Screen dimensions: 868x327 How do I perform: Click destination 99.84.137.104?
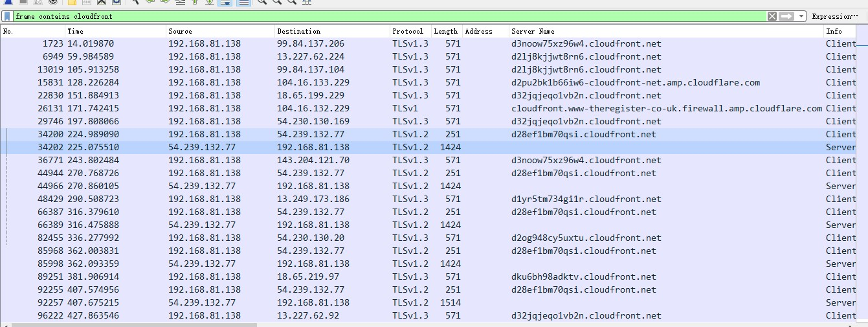311,70
